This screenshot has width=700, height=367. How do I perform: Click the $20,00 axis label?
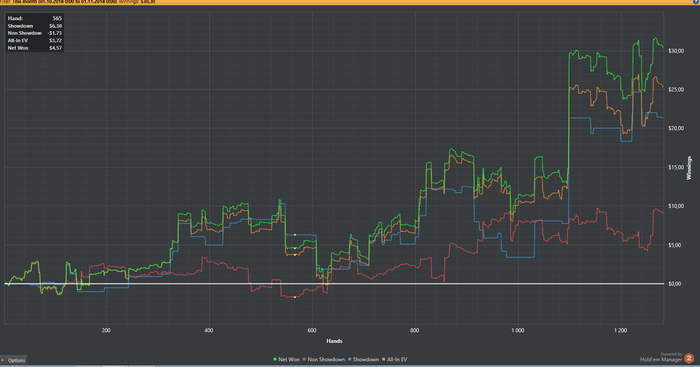676,128
